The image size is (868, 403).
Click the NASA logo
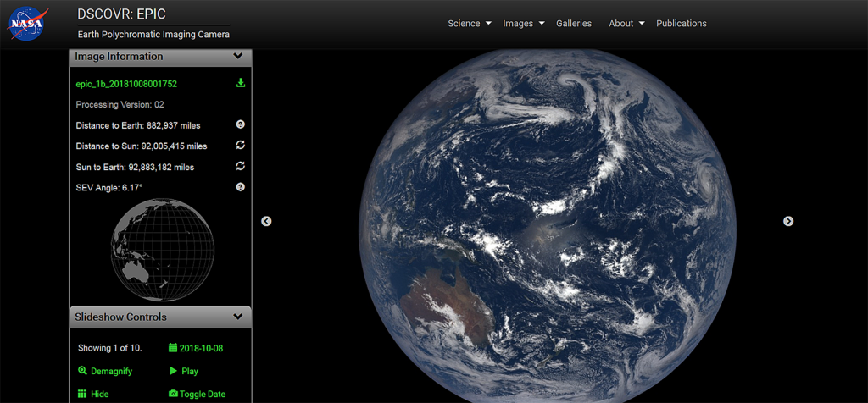click(x=28, y=24)
